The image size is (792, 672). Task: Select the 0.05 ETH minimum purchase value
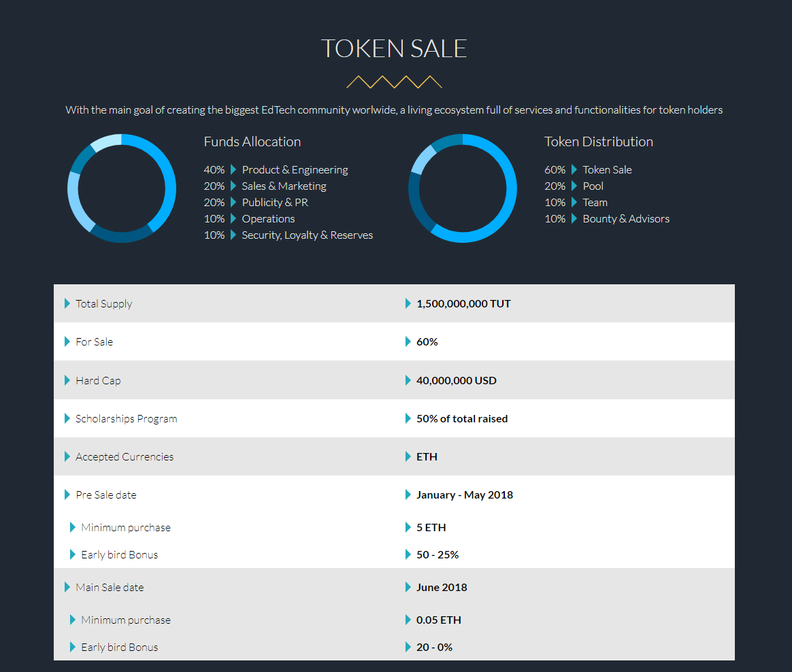click(x=438, y=620)
